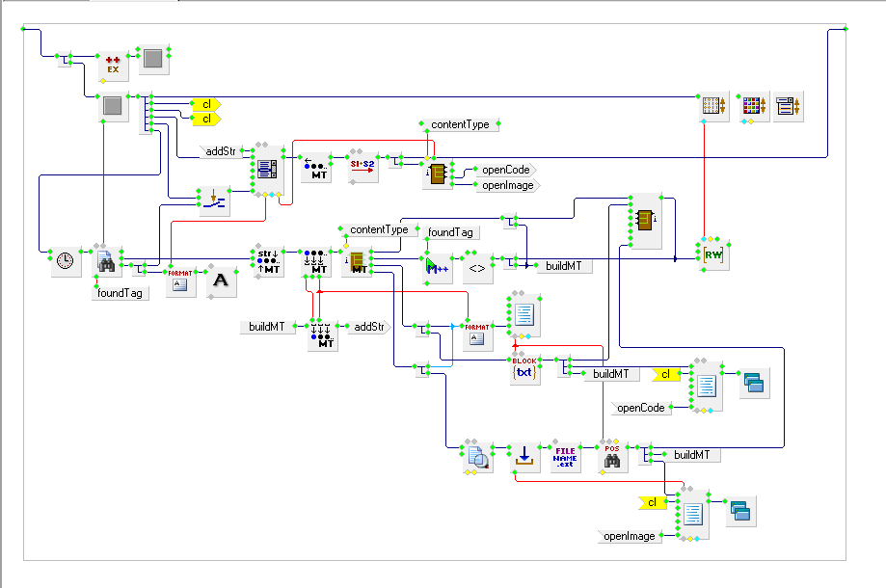Select the brown MT chip under contentType
Image resolution: width=886 pixels, height=588 pixels.
click(x=357, y=261)
